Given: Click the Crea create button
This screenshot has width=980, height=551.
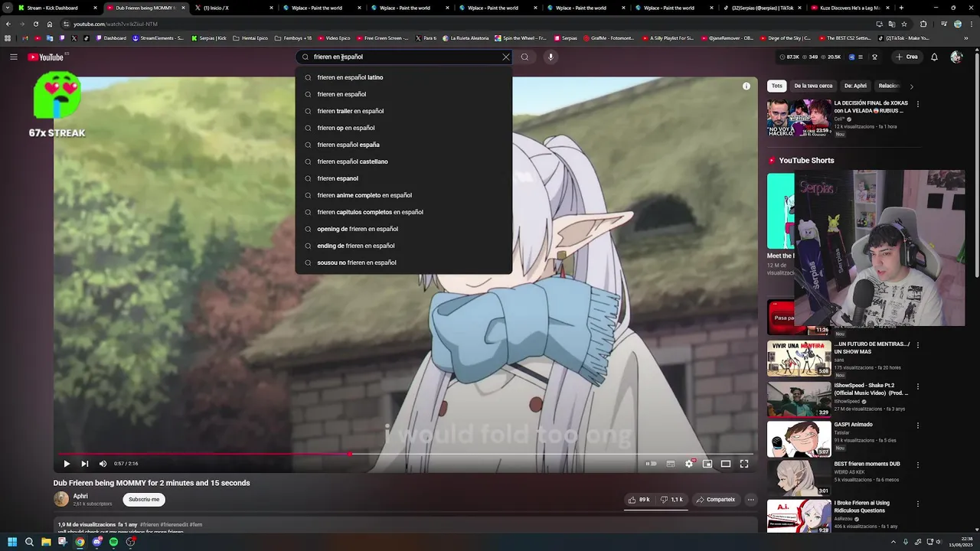Looking at the screenshot, I should pos(906,57).
